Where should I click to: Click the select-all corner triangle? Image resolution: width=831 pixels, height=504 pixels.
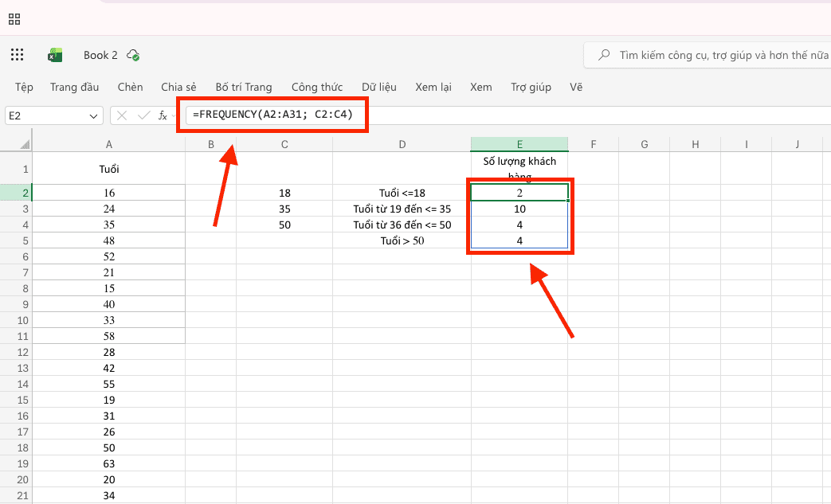click(25, 144)
